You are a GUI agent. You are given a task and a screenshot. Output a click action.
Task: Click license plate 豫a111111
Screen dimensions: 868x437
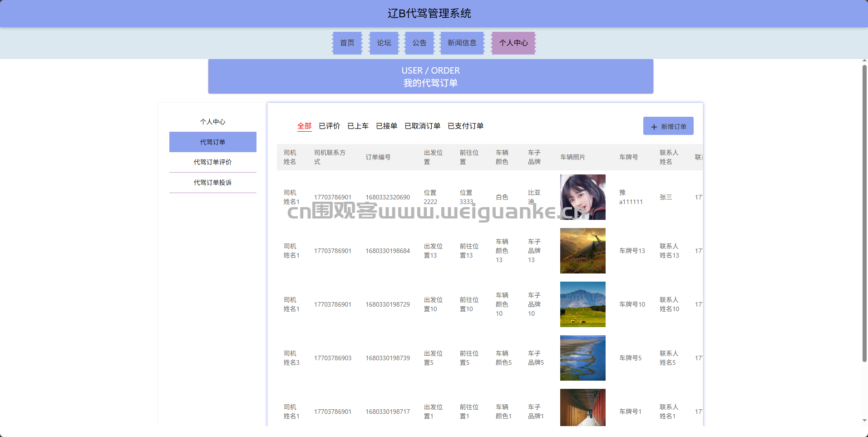pyautogui.click(x=631, y=197)
